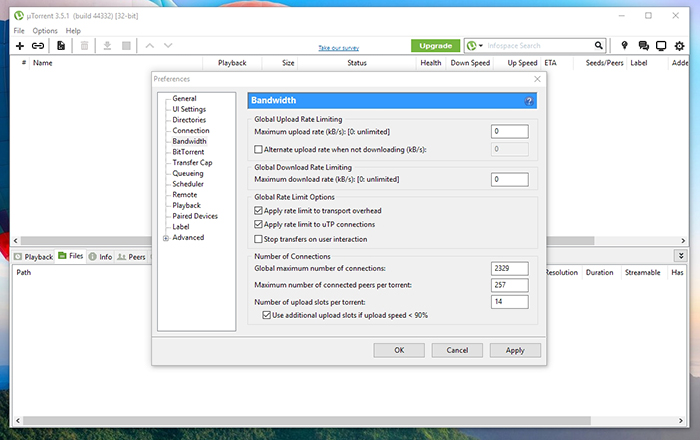Select BitTorrent in preferences tree
Screen dimensions: 700x440
(x=188, y=152)
